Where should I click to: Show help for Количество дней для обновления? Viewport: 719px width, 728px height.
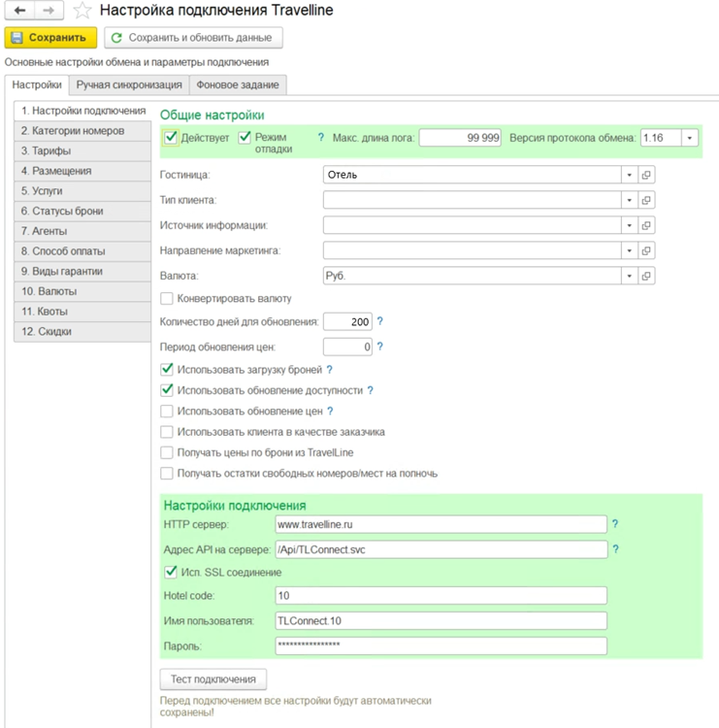pos(379,321)
